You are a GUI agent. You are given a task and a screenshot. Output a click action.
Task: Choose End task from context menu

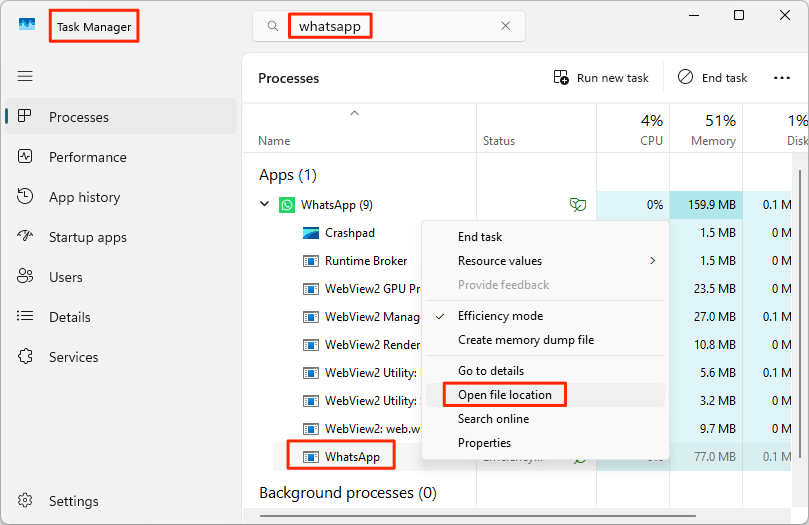(x=545, y=237)
